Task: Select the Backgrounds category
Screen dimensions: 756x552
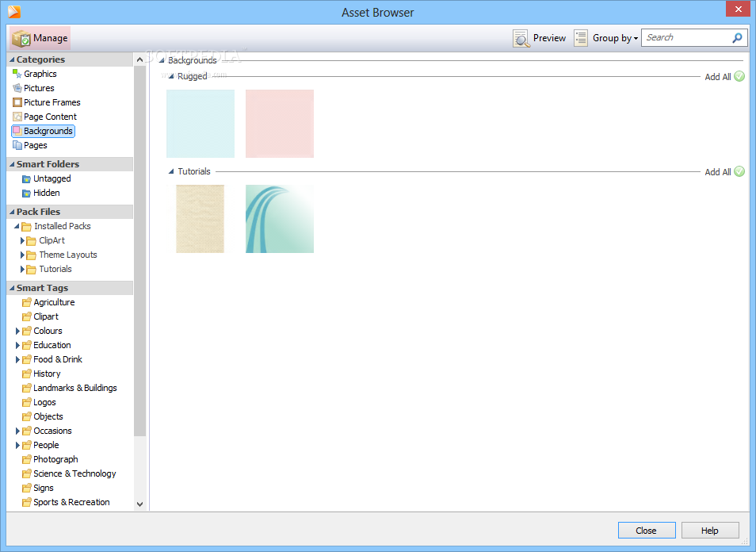Action: (43, 131)
